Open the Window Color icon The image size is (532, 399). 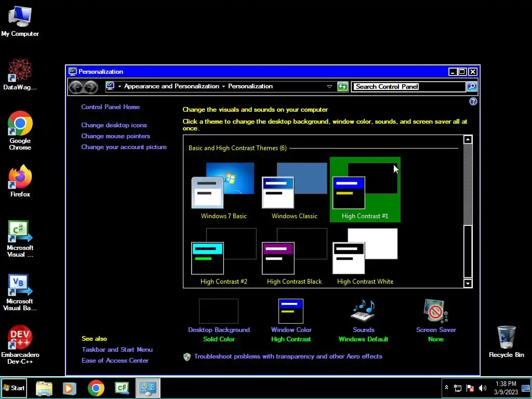[291, 311]
